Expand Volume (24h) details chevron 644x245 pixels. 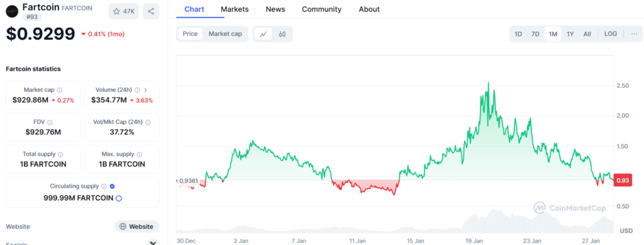[x=146, y=90]
